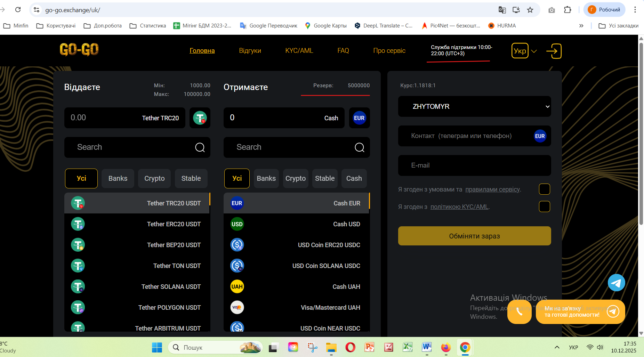
Task: Go to the Головна nav item
Action: 202,51
